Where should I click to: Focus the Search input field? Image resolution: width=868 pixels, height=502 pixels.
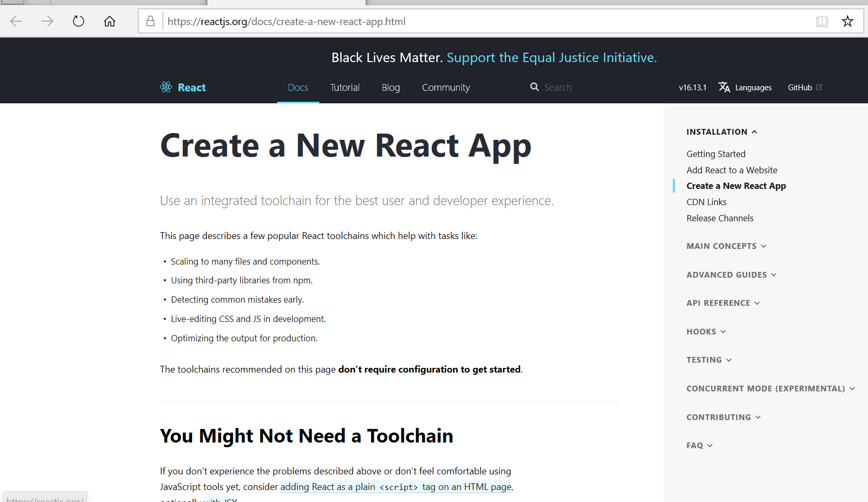[x=558, y=88]
